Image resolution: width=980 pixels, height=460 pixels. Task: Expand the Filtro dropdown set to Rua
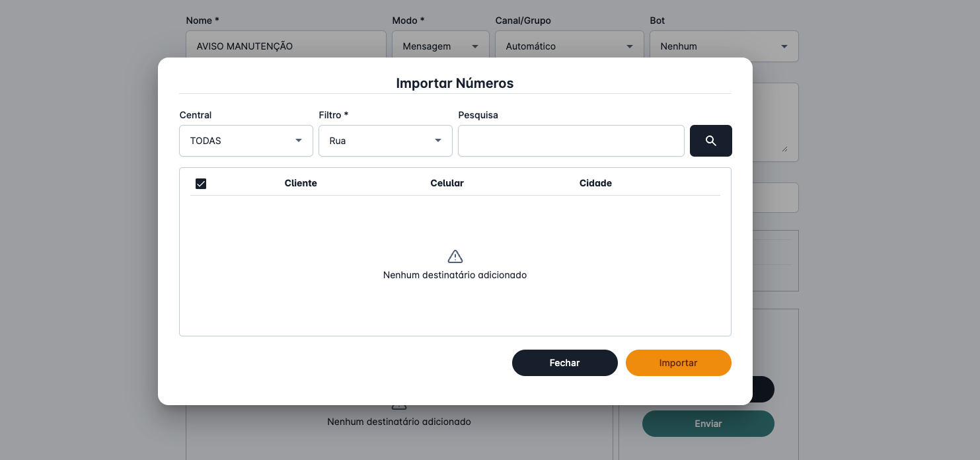[x=385, y=141]
